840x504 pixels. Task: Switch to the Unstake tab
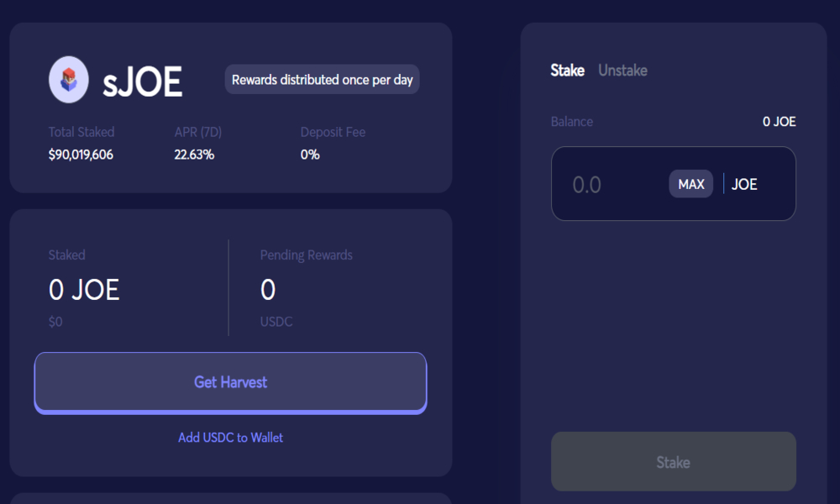tap(622, 71)
